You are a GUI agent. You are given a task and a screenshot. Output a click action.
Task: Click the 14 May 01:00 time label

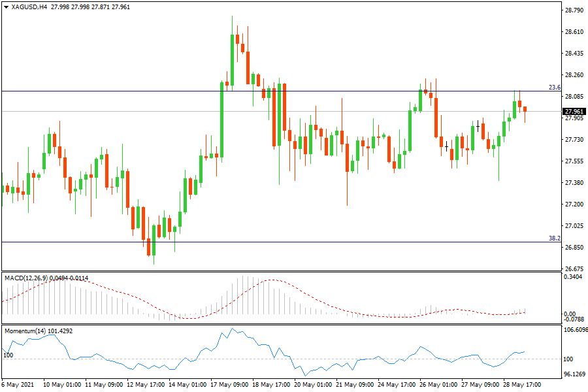[188, 384]
